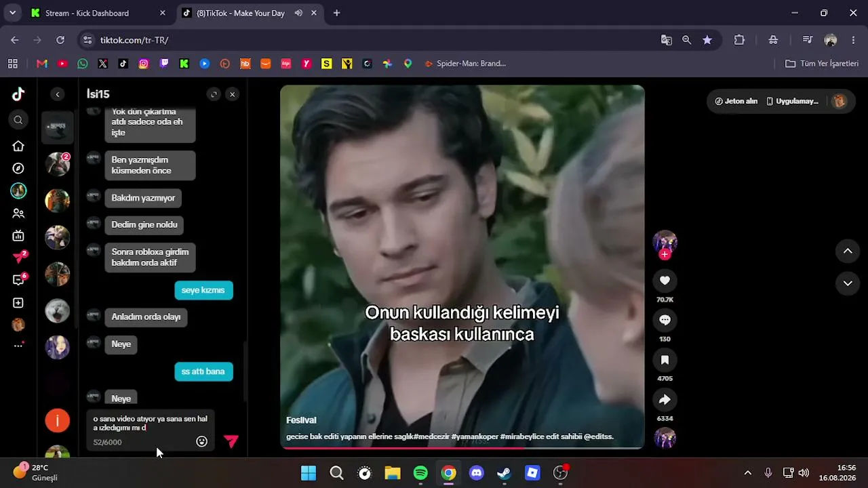Go to the previous video
This screenshot has height=488, width=868.
tap(848, 251)
